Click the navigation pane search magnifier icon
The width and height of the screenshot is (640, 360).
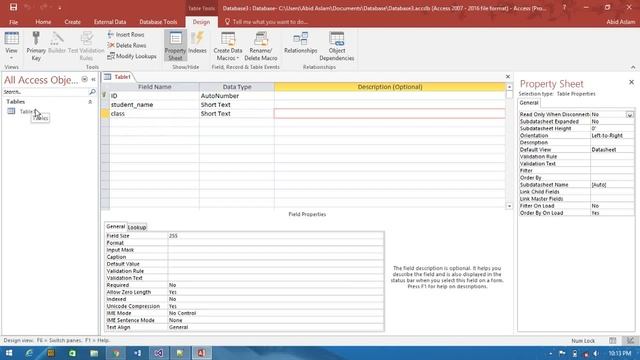point(92,92)
